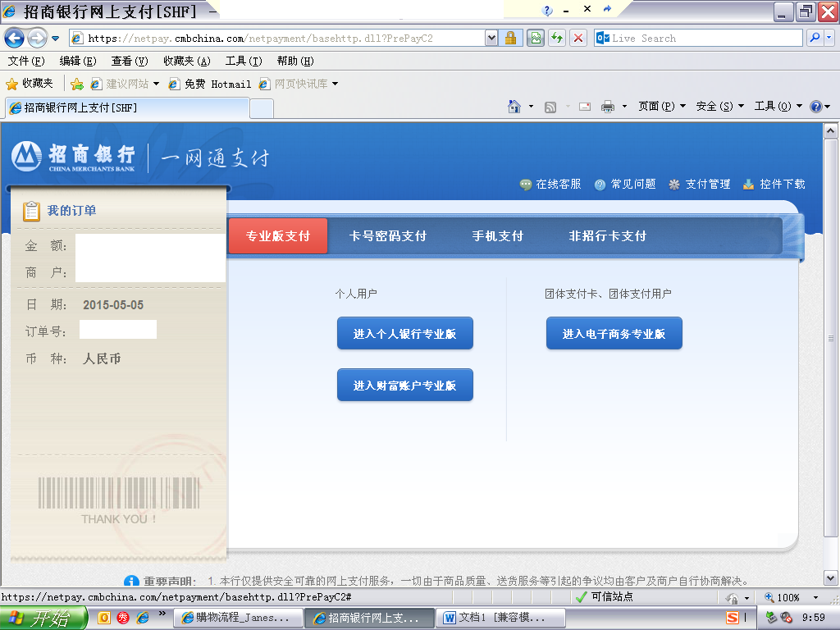Click the Home icon in command bar
Image resolution: width=840 pixels, height=630 pixels.
click(x=514, y=107)
